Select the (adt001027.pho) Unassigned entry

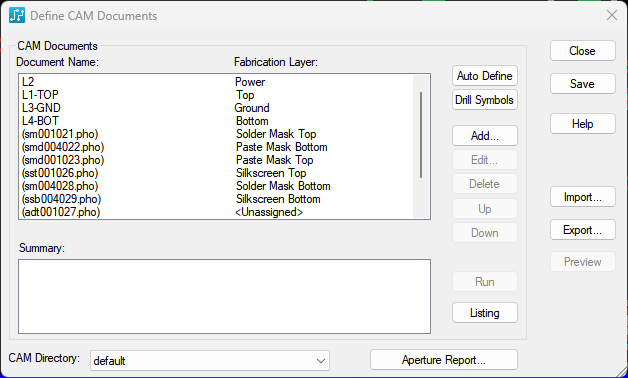[216, 212]
